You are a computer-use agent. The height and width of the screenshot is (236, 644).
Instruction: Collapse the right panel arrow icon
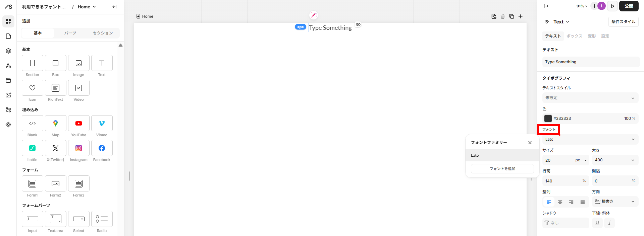546,6
